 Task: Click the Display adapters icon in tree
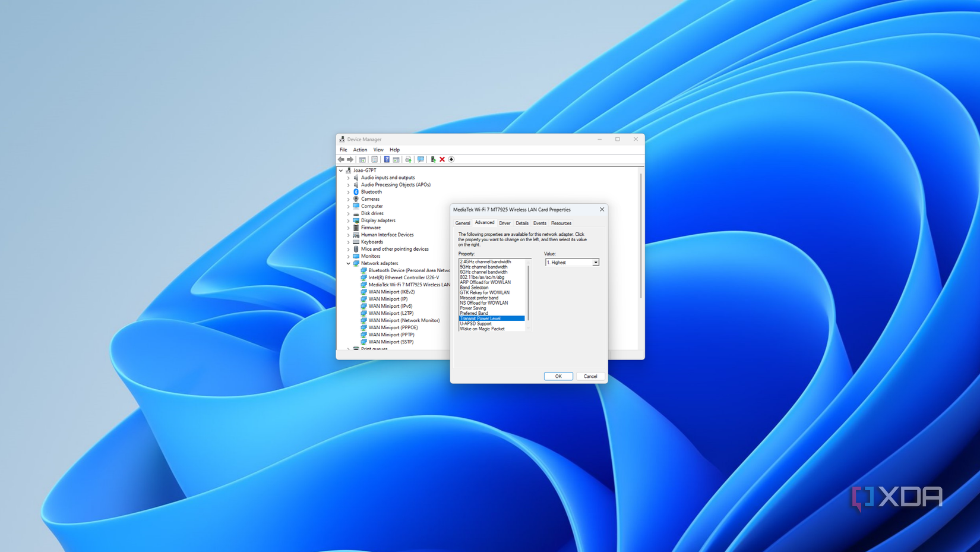(356, 220)
